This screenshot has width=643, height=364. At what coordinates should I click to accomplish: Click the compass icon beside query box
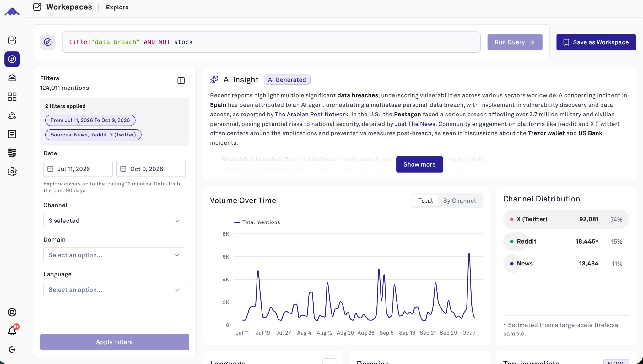click(48, 42)
